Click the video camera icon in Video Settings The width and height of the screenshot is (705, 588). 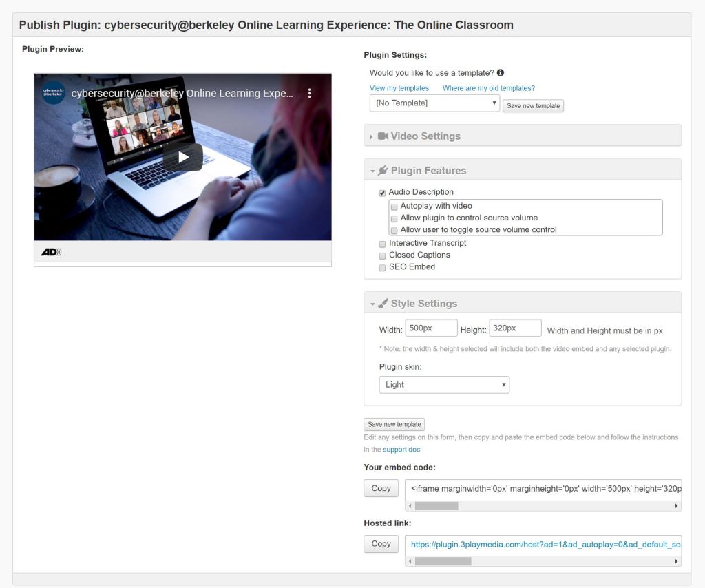pyautogui.click(x=383, y=136)
